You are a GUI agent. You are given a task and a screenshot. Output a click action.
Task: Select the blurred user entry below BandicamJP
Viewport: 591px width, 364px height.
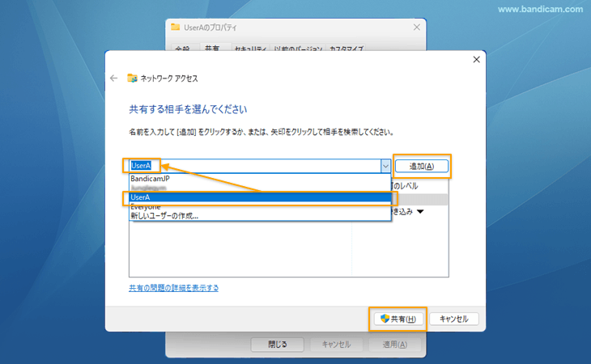click(x=260, y=188)
